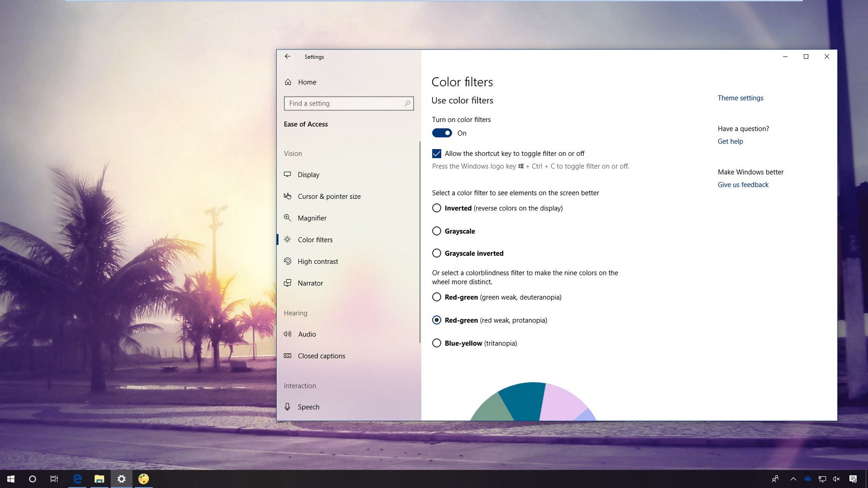Viewport: 868px width, 488px height.
Task: Toggle Turn on color filters switch
Action: pyautogui.click(x=441, y=132)
